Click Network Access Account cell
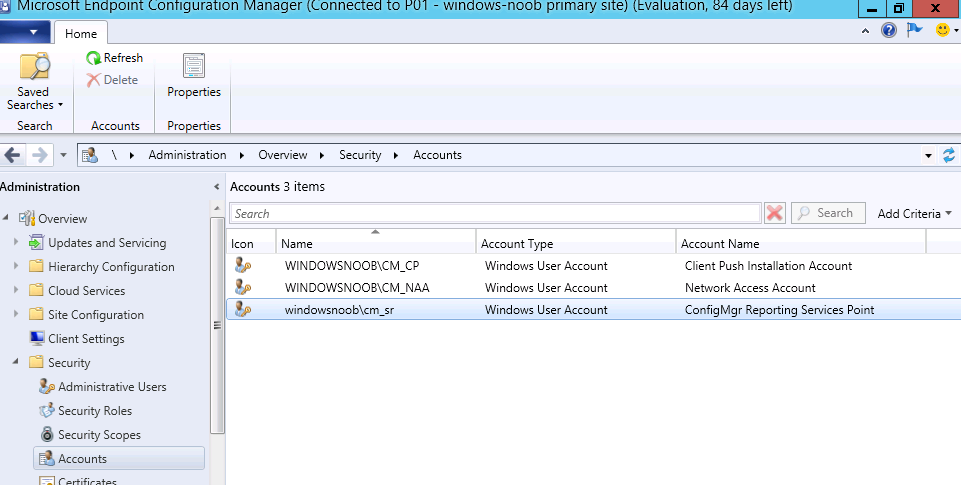Image resolution: width=961 pixels, height=485 pixels. [750, 288]
